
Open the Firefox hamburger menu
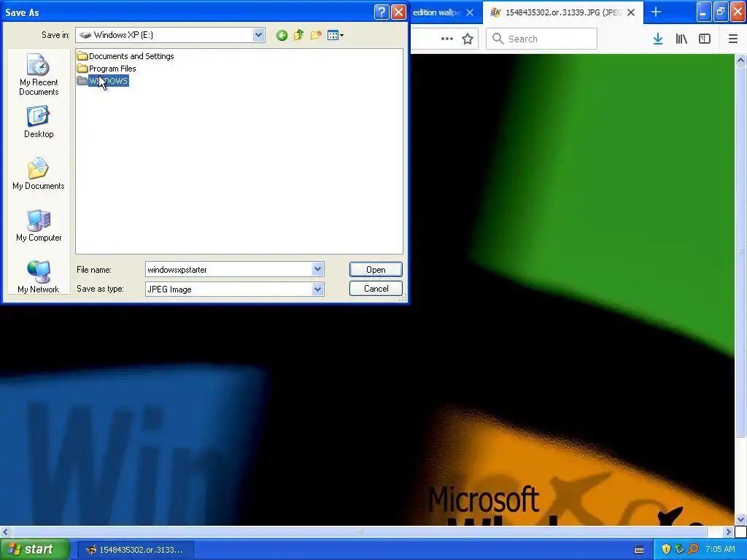[x=733, y=39]
